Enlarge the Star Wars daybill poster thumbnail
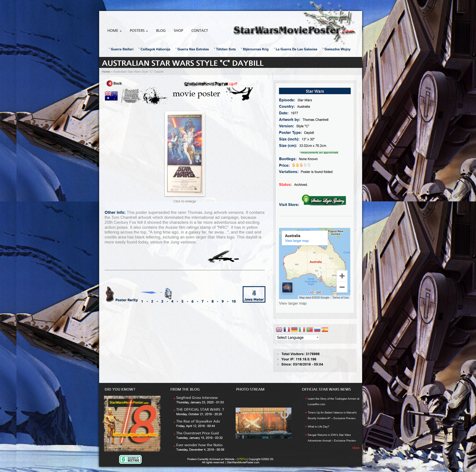This screenshot has height=472, width=476. tap(185, 154)
